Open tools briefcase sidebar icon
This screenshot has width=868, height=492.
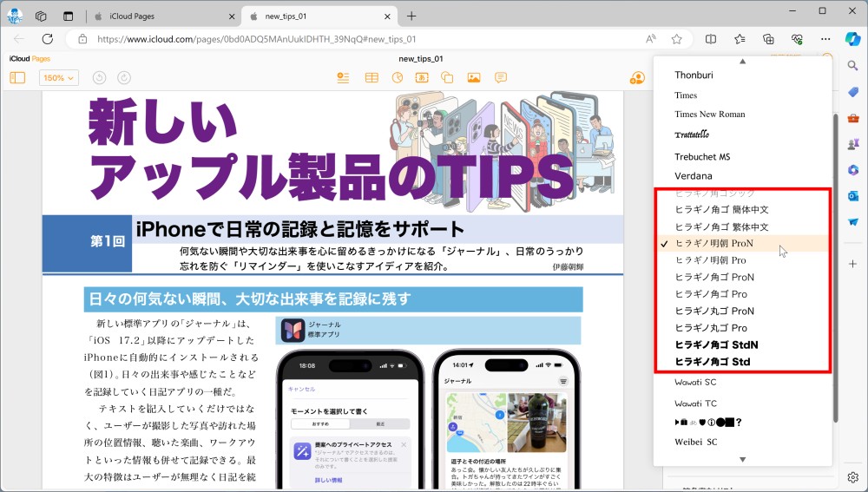click(x=852, y=118)
